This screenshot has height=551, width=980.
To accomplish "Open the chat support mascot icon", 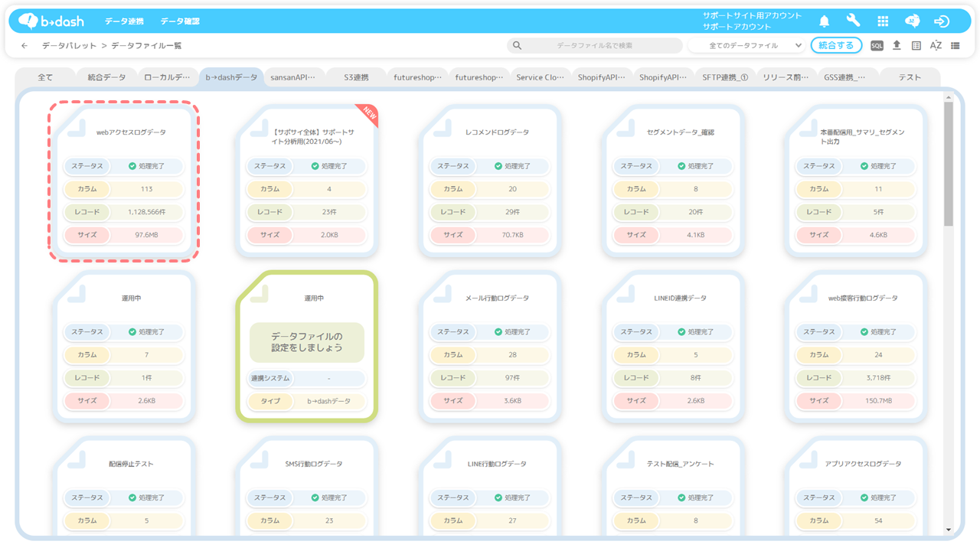I will pos(912,21).
